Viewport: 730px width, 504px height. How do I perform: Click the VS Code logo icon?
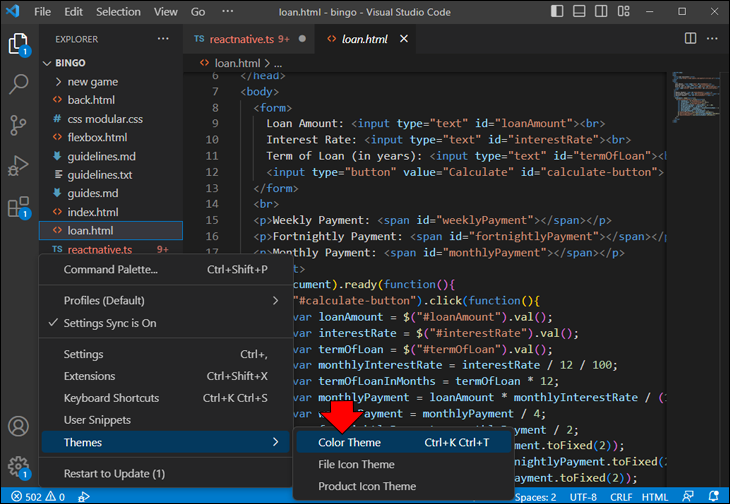click(13, 11)
